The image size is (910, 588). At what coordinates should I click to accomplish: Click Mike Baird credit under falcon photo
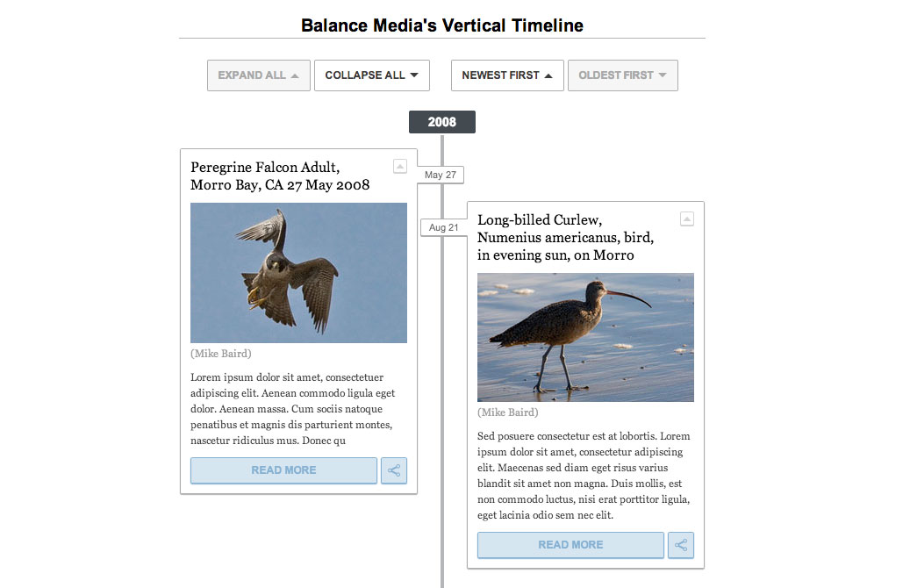[221, 354]
